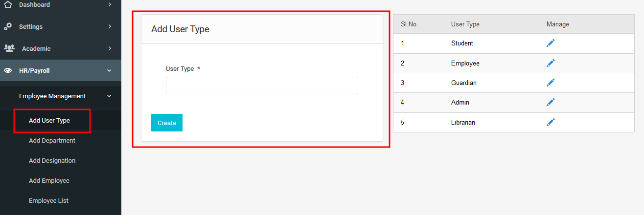Edit the Employee user type pencil icon
Screen dimensions: 644x215
pos(551,63)
